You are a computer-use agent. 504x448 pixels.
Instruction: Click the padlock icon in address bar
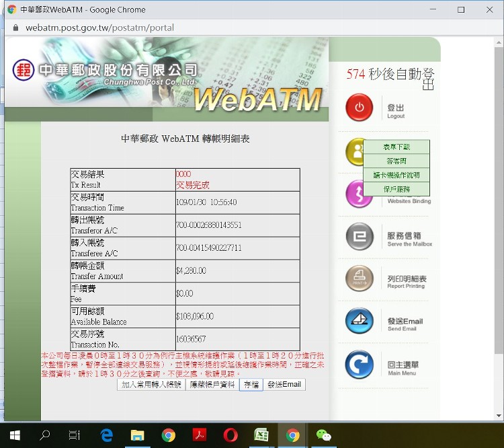point(15,28)
